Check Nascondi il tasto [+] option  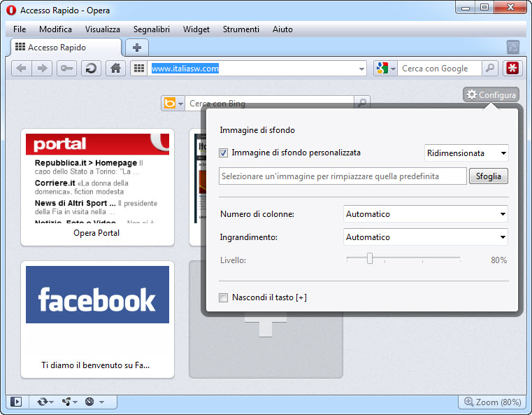223,298
